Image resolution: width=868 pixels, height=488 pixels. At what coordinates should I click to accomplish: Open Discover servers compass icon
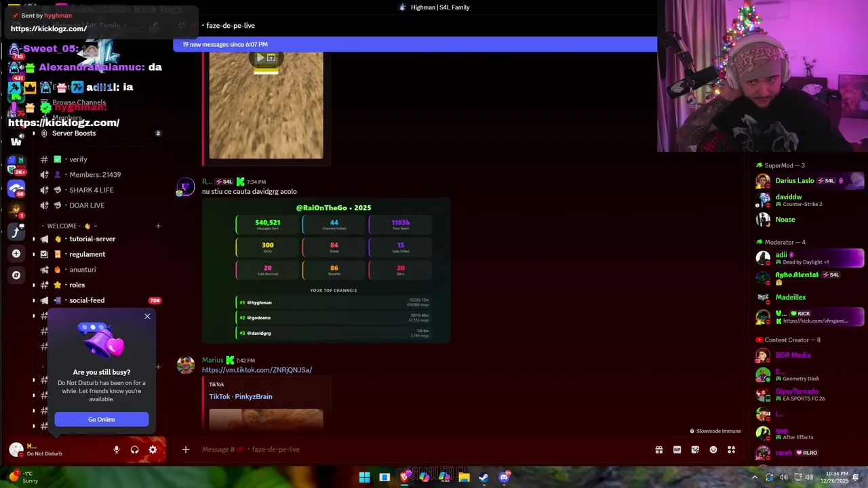click(16, 275)
